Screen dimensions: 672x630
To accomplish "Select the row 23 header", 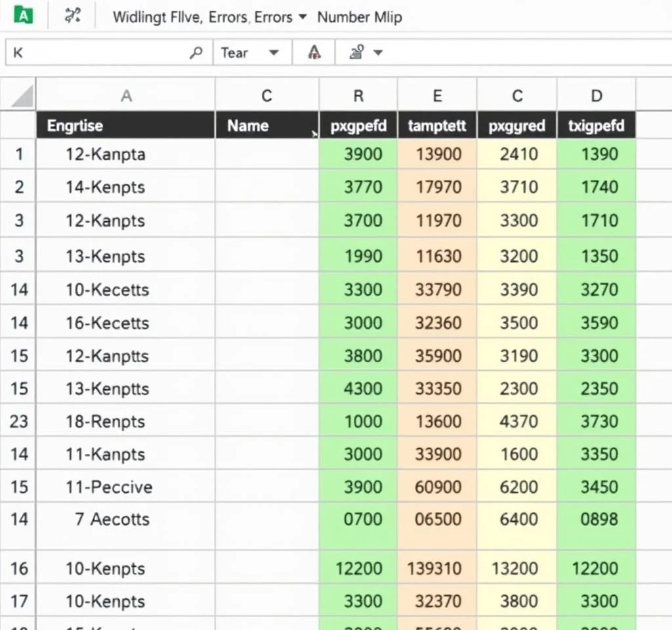I will pyautogui.click(x=18, y=421).
